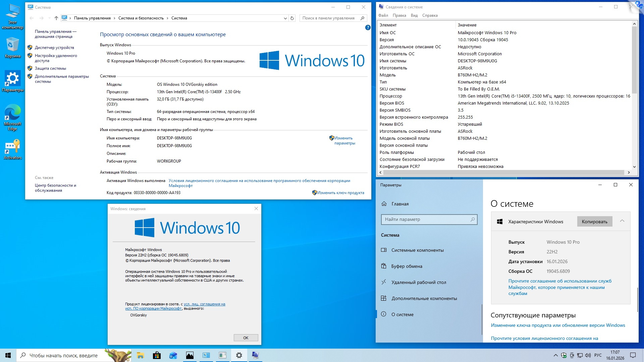Expand the address bar history dropdown
This screenshot has height=362, width=644.
coord(285,18)
